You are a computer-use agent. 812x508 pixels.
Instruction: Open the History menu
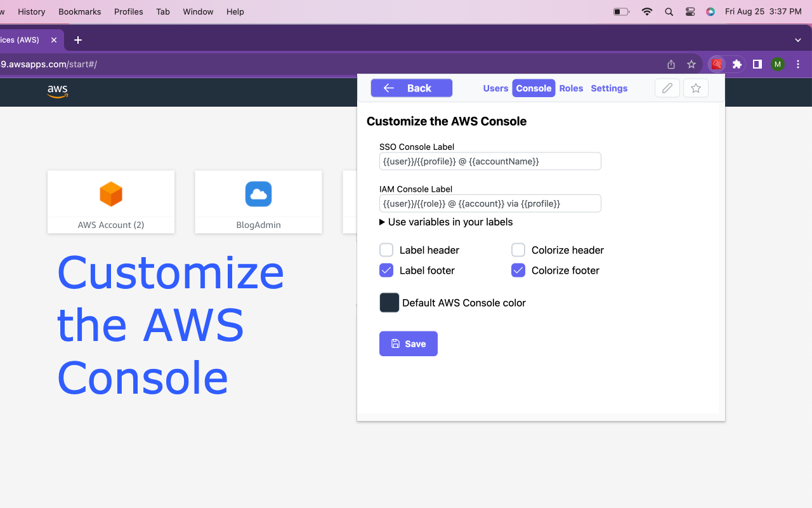tap(32, 11)
